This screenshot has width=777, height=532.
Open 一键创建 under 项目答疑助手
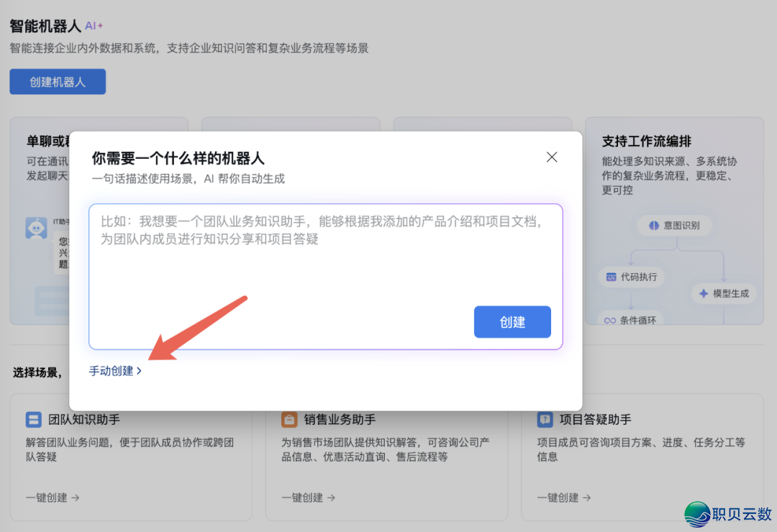coord(558,497)
